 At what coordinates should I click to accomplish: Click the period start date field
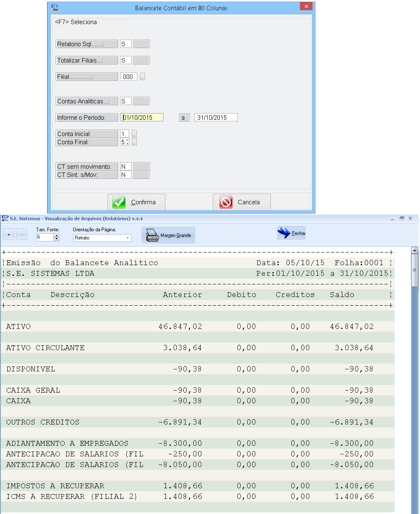[142, 118]
